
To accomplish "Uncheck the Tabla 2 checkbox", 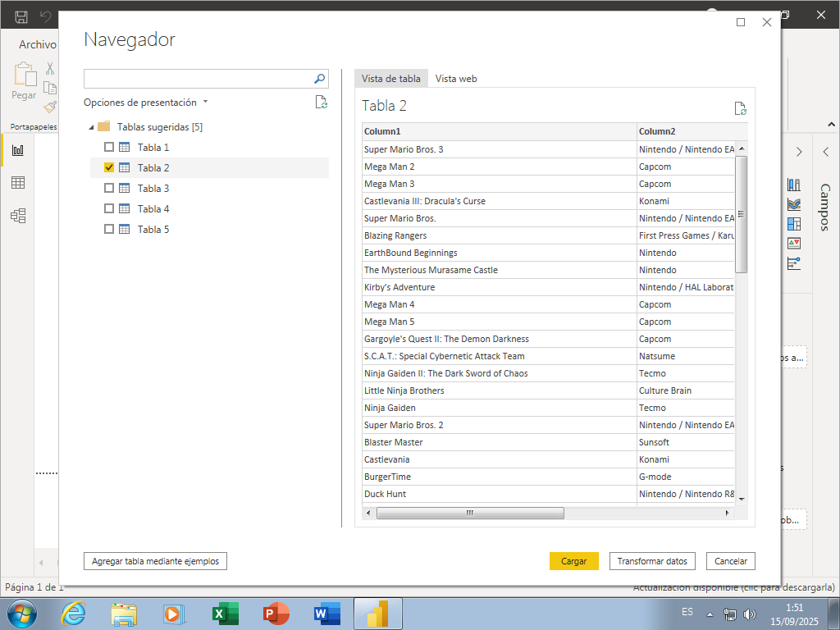I will pos(109,167).
